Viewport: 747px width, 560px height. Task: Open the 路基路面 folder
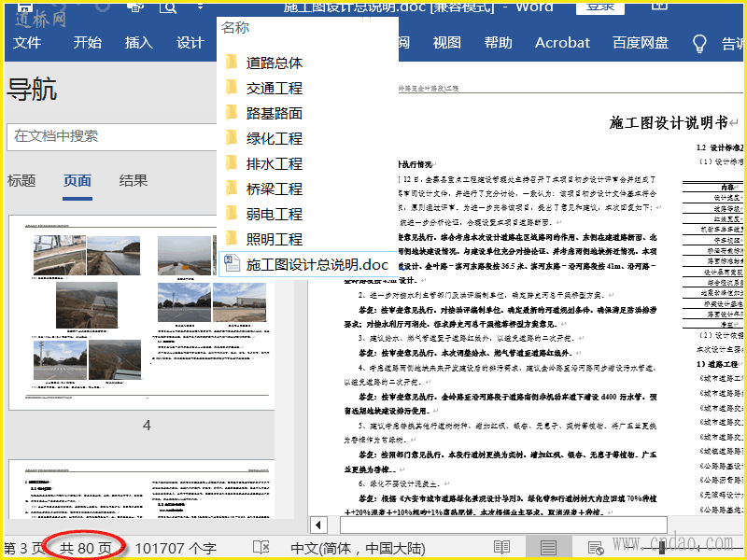point(274,114)
